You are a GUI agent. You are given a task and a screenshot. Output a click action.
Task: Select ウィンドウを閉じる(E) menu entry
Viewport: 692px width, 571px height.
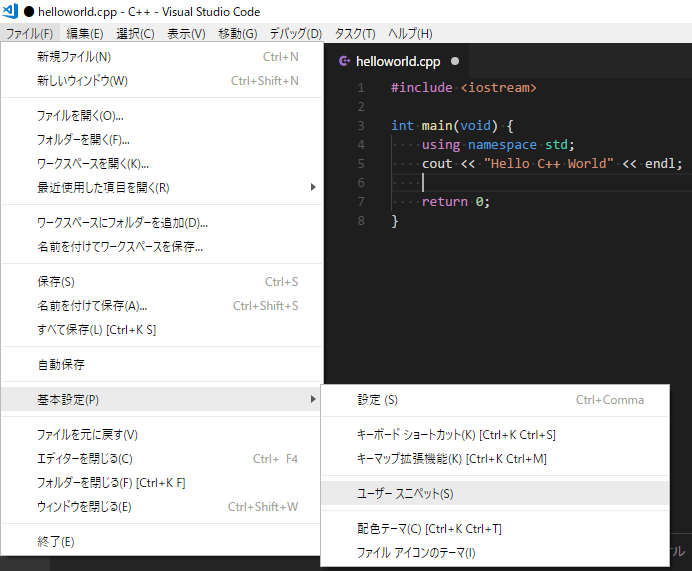tap(162, 507)
